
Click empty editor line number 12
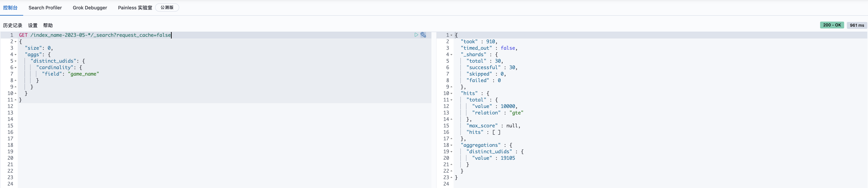click(x=10, y=106)
